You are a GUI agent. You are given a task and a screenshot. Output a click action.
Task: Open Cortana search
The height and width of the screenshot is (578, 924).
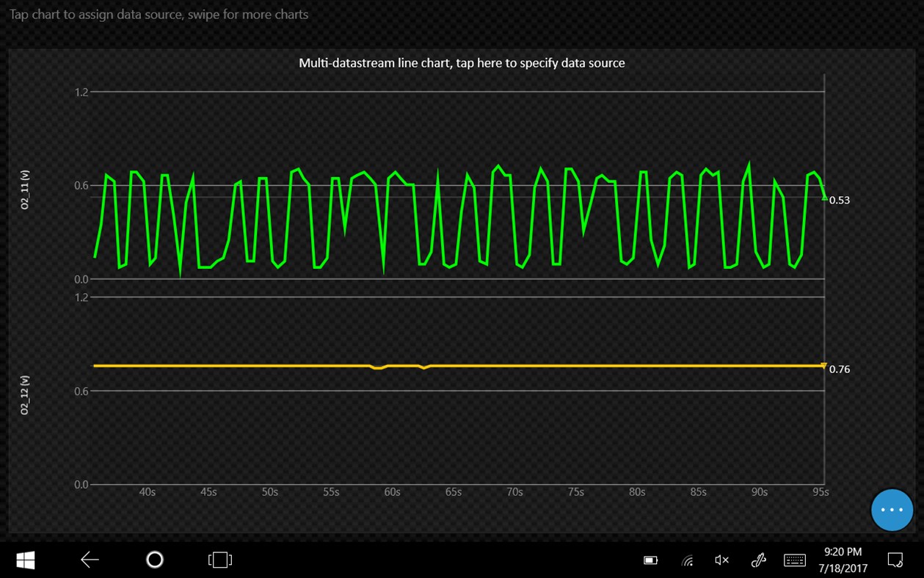coord(155,560)
